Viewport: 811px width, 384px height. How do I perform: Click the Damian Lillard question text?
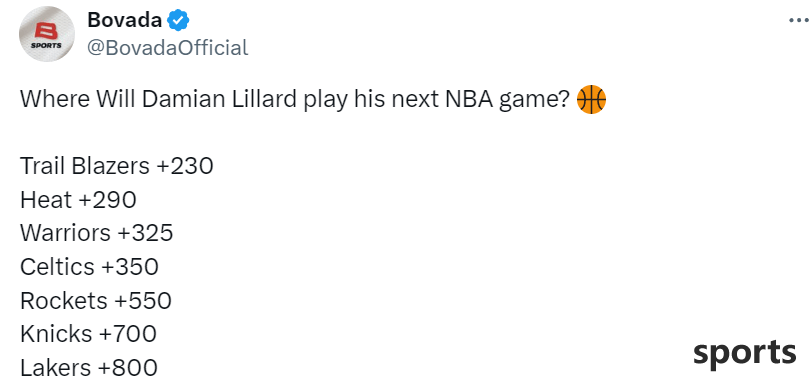point(295,99)
